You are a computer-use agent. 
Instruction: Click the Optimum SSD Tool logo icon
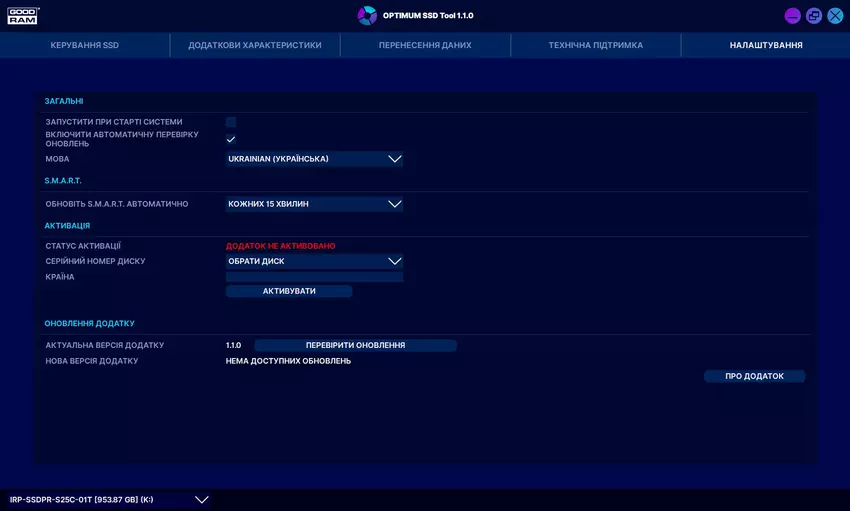(x=367, y=15)
